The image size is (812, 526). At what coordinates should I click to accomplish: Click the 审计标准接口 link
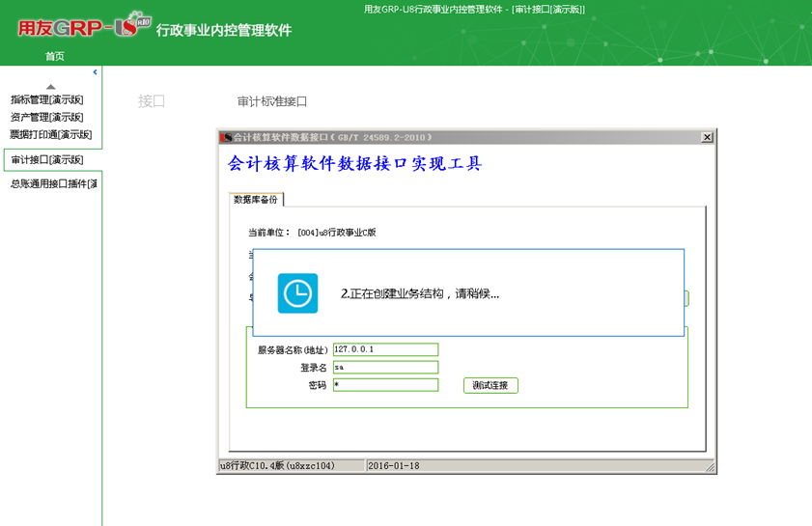272,101
